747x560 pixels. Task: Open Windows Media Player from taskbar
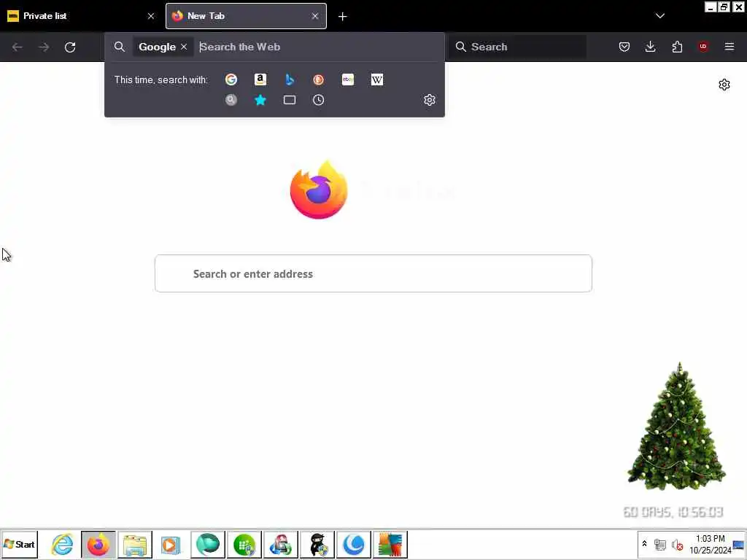coord(171,544)
